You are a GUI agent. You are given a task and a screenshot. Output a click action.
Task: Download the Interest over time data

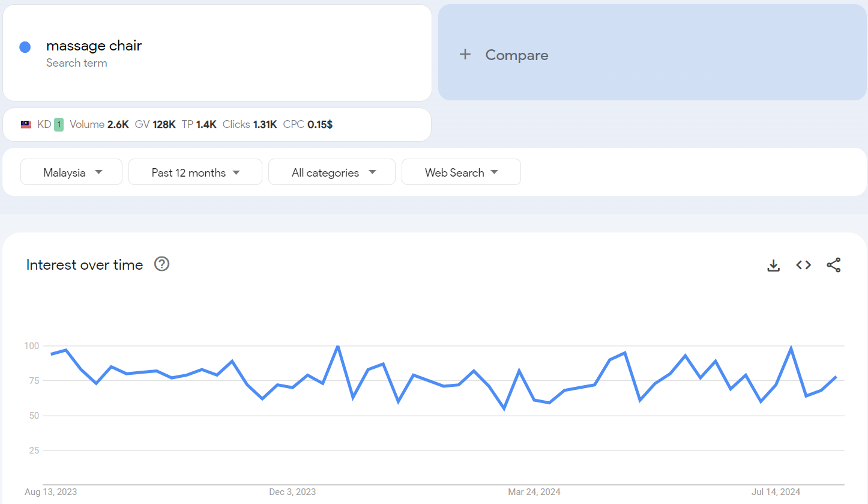pyautogui.click(x=773, y=265)
